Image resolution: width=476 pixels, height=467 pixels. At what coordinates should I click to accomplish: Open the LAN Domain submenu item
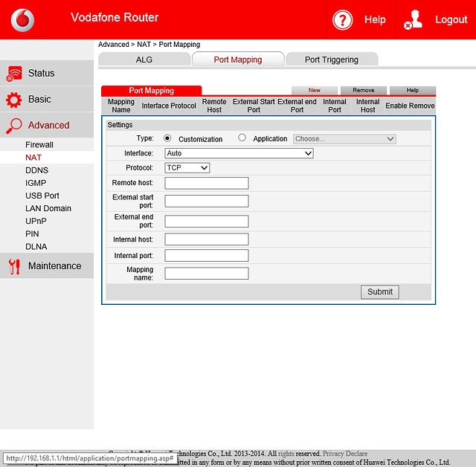pyautogui.click(x=48, y=208)
